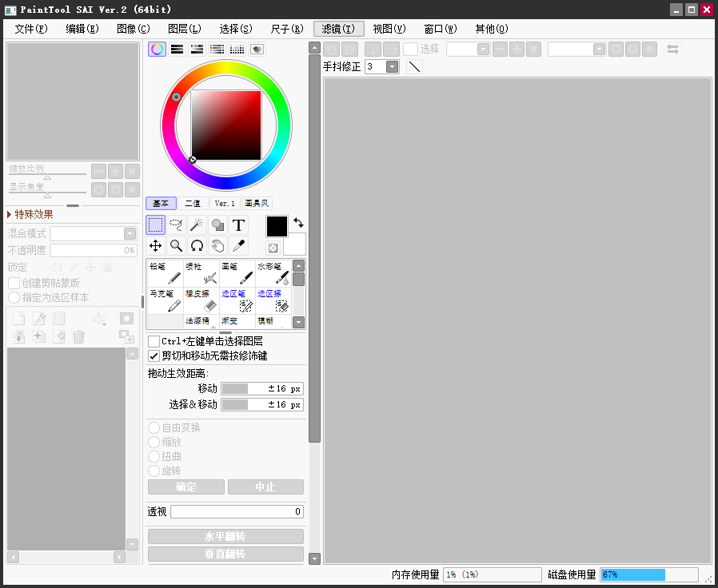Select the Text tool
Viewport: 718px width, 588px height.
coord(238,225)
